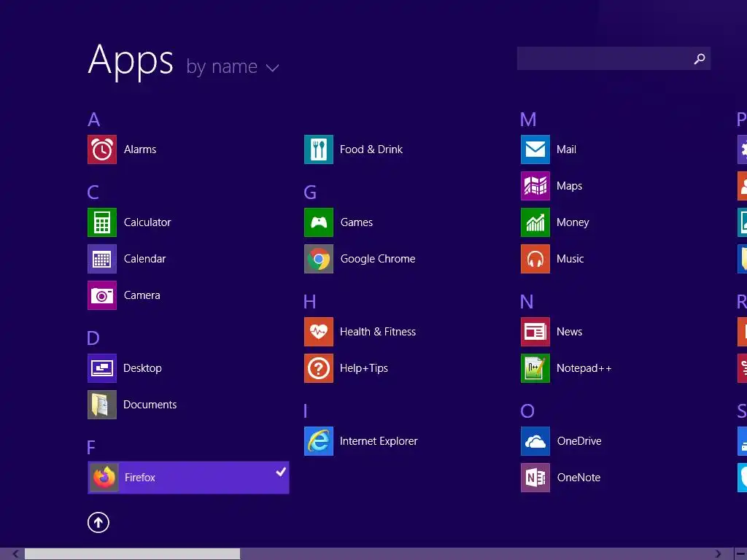
Task: Jump via letter heading D
Action: coord(93,338)
